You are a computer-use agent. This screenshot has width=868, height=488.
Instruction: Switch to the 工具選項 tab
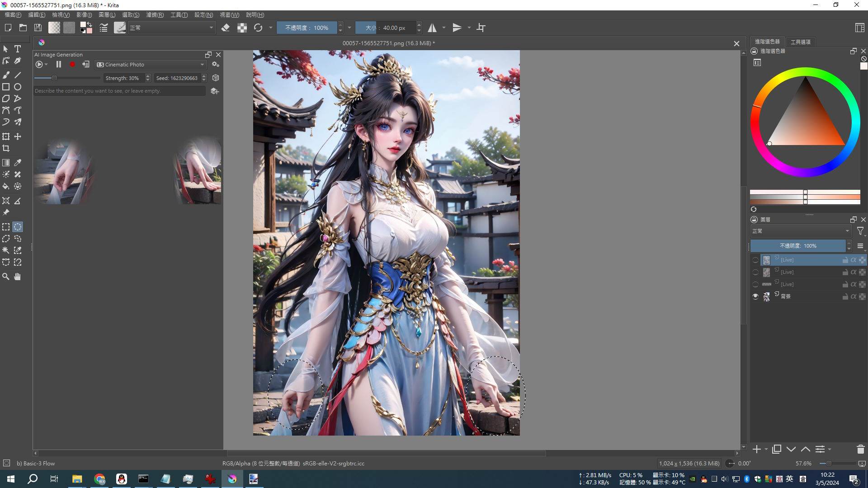click(x=800, y=42)
